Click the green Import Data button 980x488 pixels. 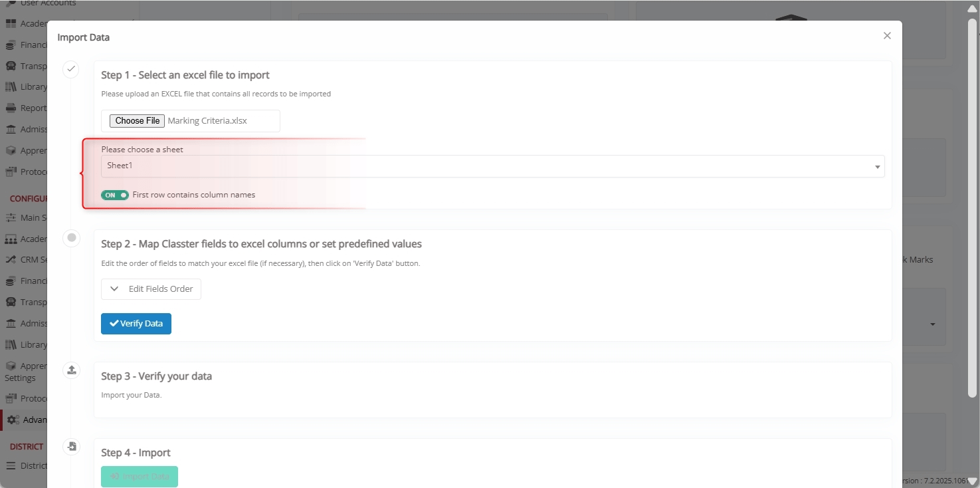coord(140,477)
